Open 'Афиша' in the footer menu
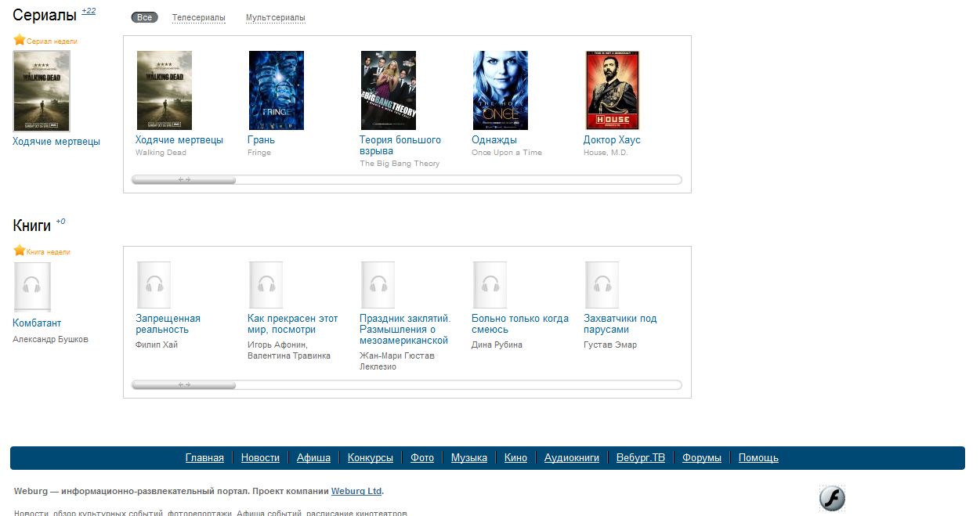Screen dimensions: 980x516 tap(313, 458)
